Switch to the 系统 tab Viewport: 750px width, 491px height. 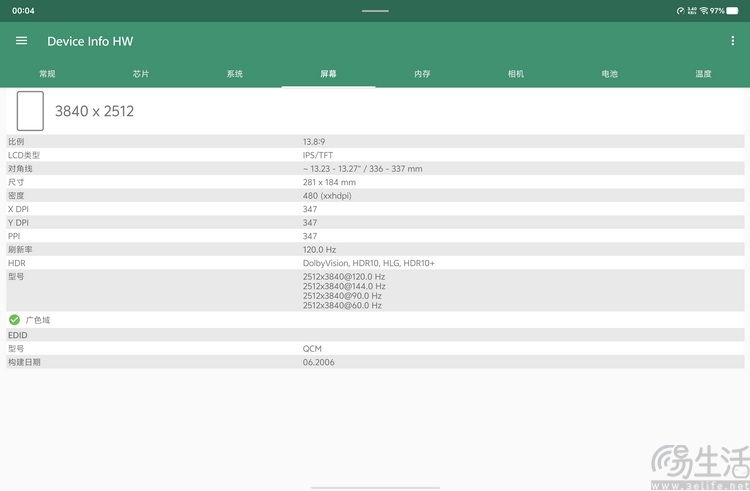[234, 74]
